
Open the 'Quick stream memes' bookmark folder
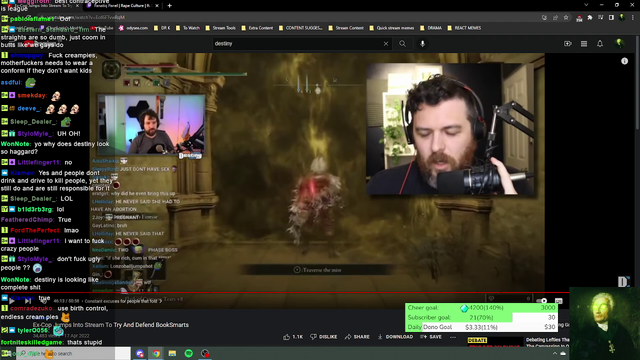(391, 28)
